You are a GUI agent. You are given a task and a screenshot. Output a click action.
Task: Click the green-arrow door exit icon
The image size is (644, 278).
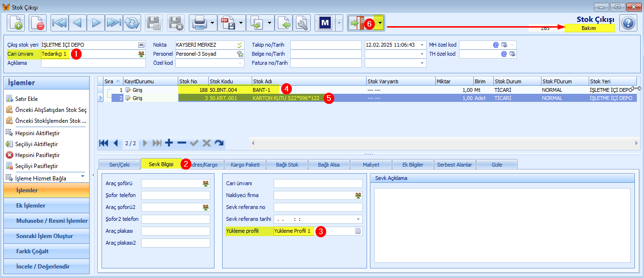pos(357,23)
